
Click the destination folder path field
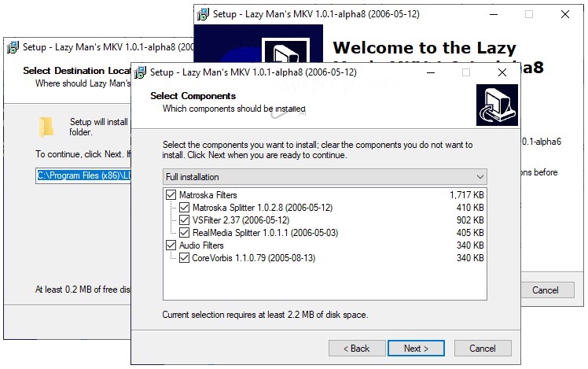(83, 175)
